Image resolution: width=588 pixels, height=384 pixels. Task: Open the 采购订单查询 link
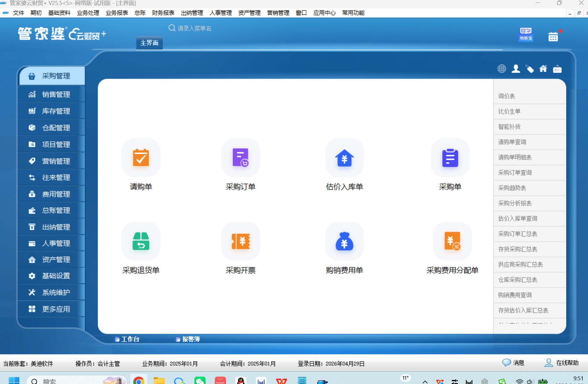point(530,173)
